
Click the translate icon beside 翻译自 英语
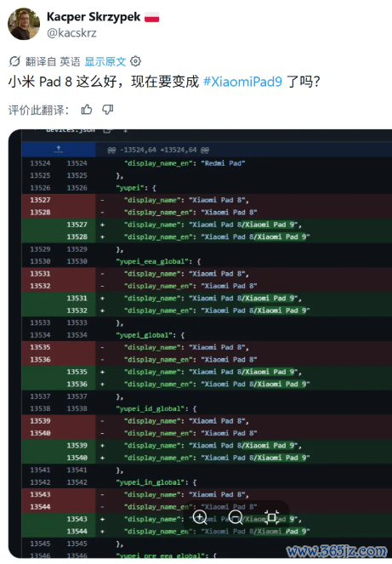coord(14,61)
